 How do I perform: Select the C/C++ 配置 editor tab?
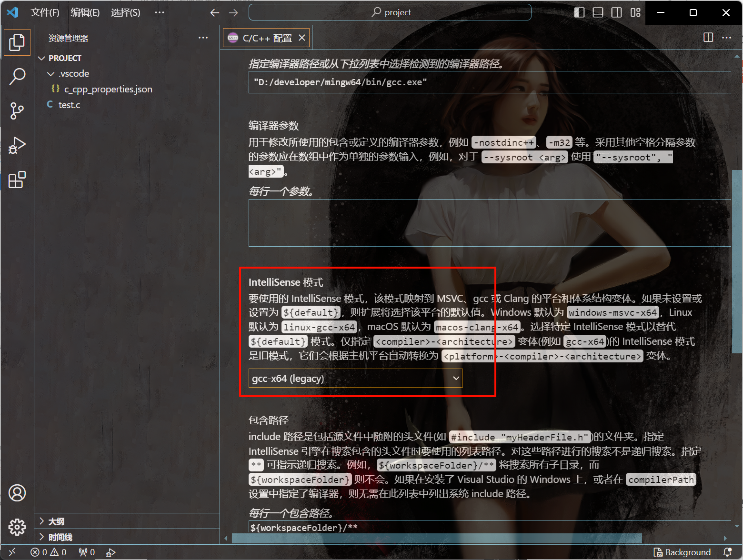tap(266, 38)
